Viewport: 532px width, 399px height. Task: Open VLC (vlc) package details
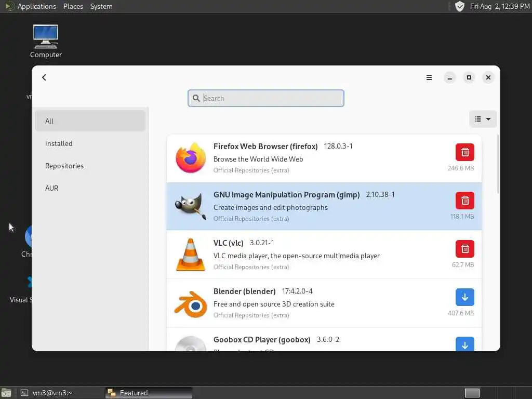[324, 255]
